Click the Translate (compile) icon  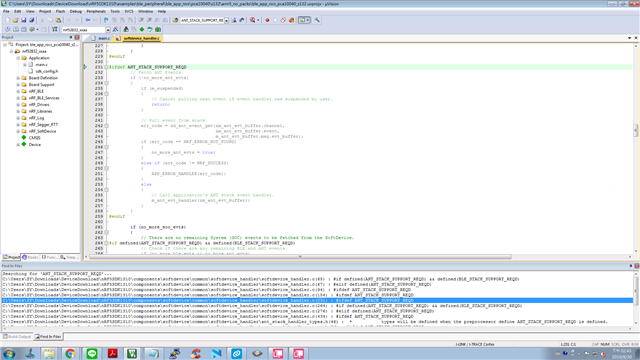7,29
